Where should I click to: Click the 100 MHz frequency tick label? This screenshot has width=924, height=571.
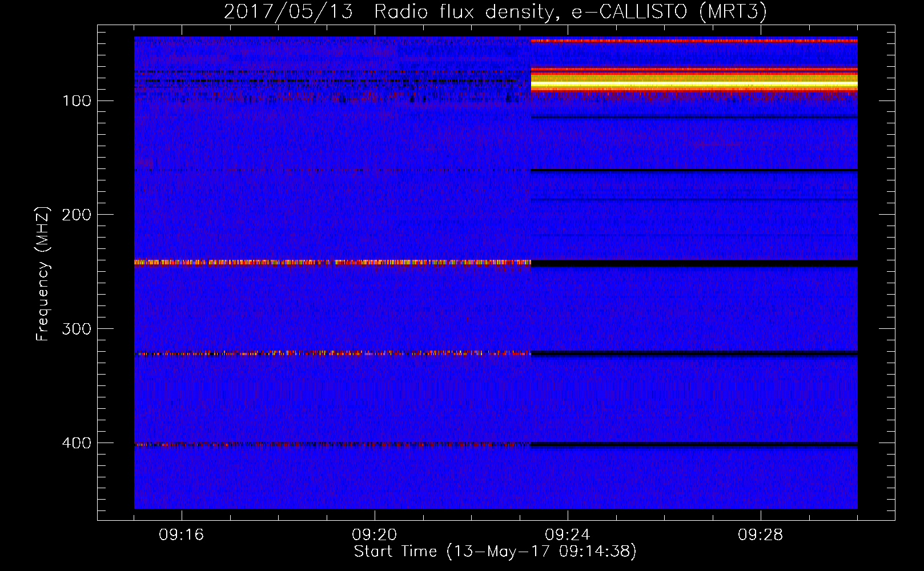(77, 101)
